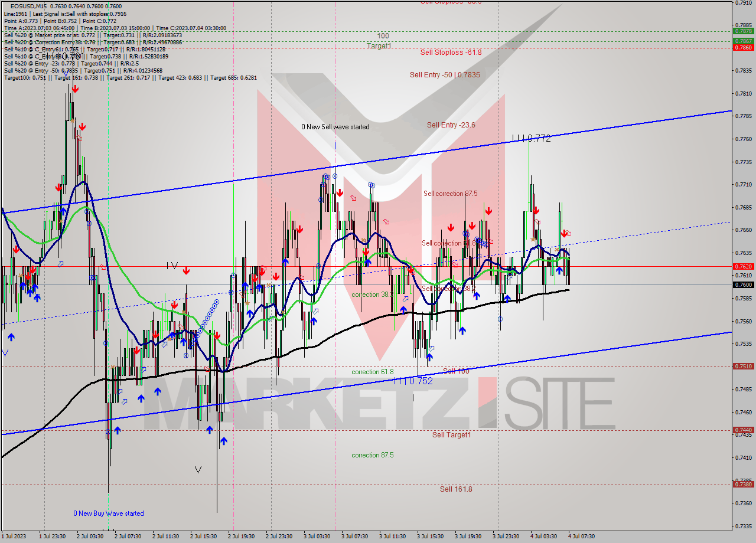The height and width of the screenshot is (543, 756).
Task: Click the '3 Jul 11:30' time label
Action: click(x=392, y=537)
